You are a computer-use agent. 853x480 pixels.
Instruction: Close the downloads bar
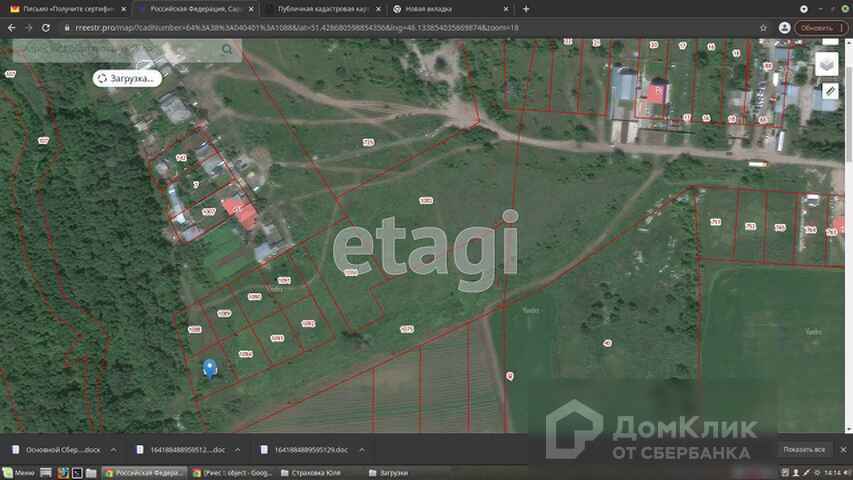pyautogui.click(x=843, y=450)
